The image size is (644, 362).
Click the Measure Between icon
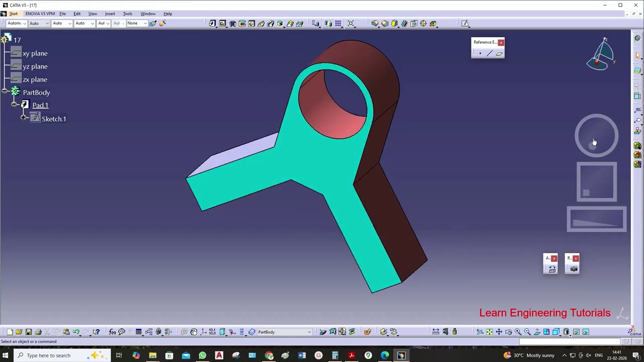pyautogui.click(x=436, y=332)
